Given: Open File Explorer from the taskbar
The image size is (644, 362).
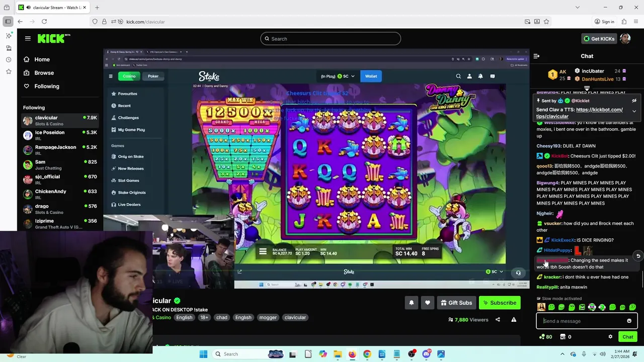Looking at the screenshot, I should point(338,354).
